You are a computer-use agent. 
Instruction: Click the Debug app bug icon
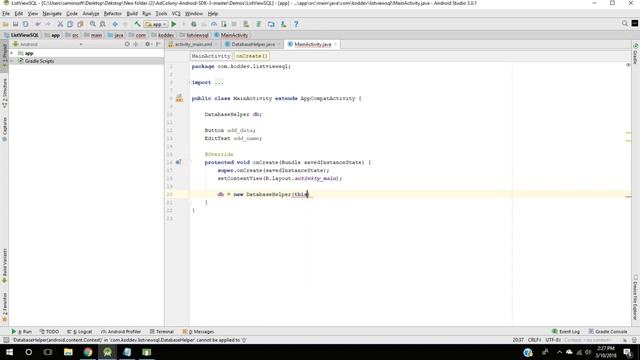194,24
